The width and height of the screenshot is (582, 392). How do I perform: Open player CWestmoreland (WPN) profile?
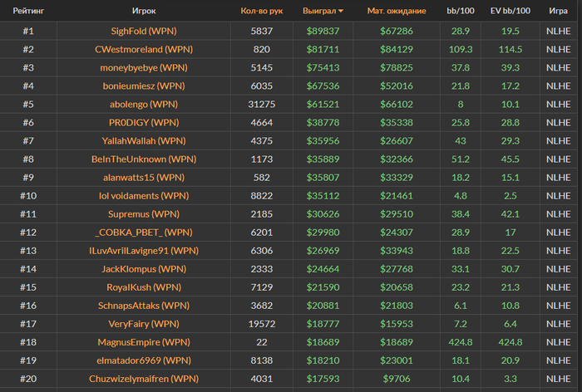[144, 49]
